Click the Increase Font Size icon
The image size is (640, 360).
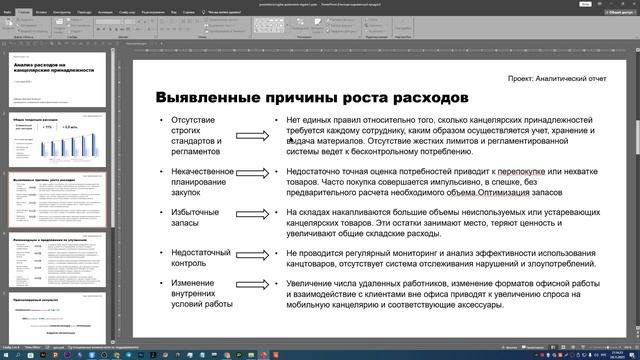(139, 22)
